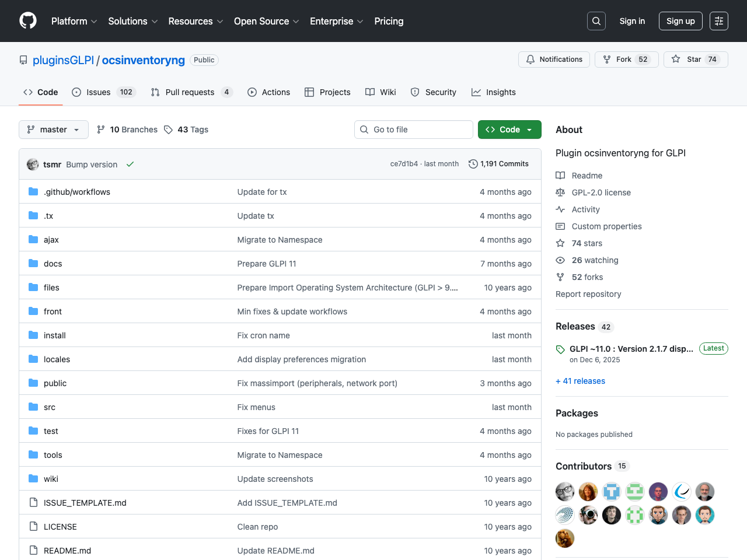This screenshot has width=747, height=560.
Task: Open search with the magnifier icon
Action: click(x=596, y=21)
